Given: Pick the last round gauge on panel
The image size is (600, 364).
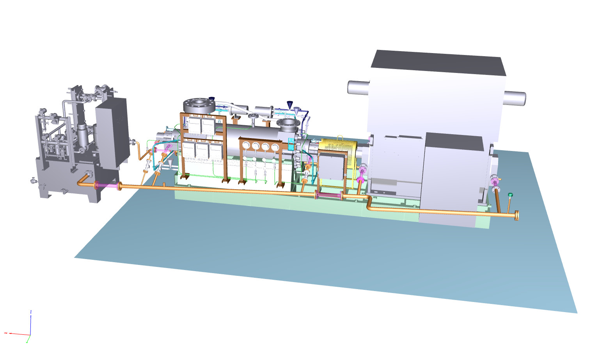Looking at the screenshot, I should click(275, 147).
